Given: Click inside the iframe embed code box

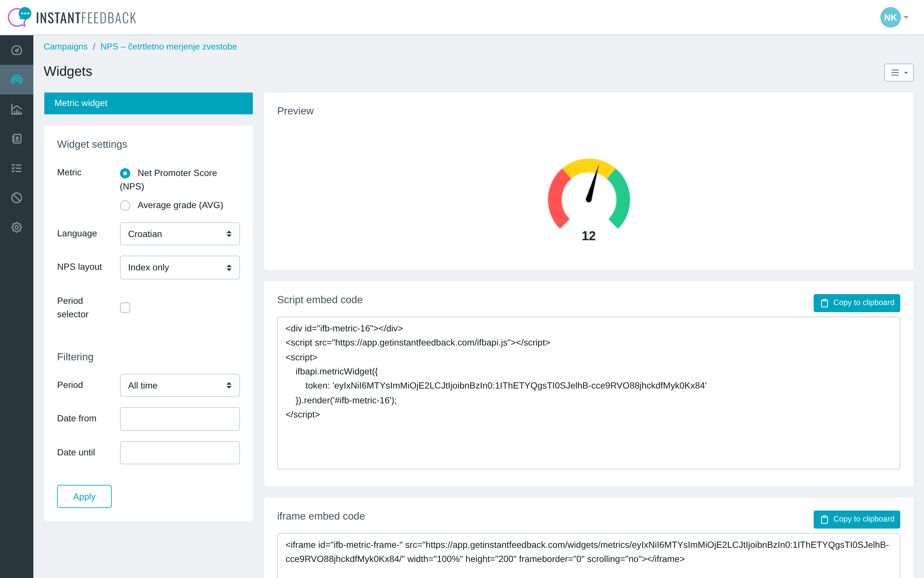Looking at the screenshot, I should click(x=588, y=556).
